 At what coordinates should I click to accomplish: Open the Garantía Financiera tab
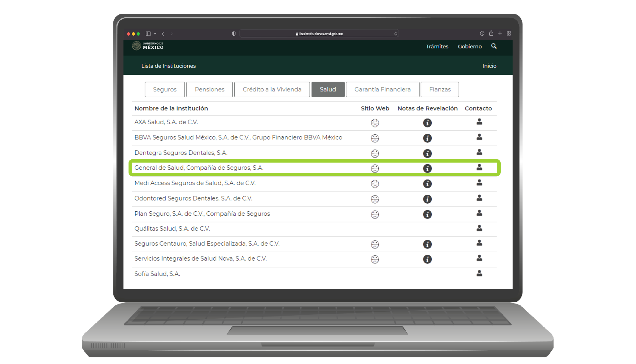pos(382,89)
